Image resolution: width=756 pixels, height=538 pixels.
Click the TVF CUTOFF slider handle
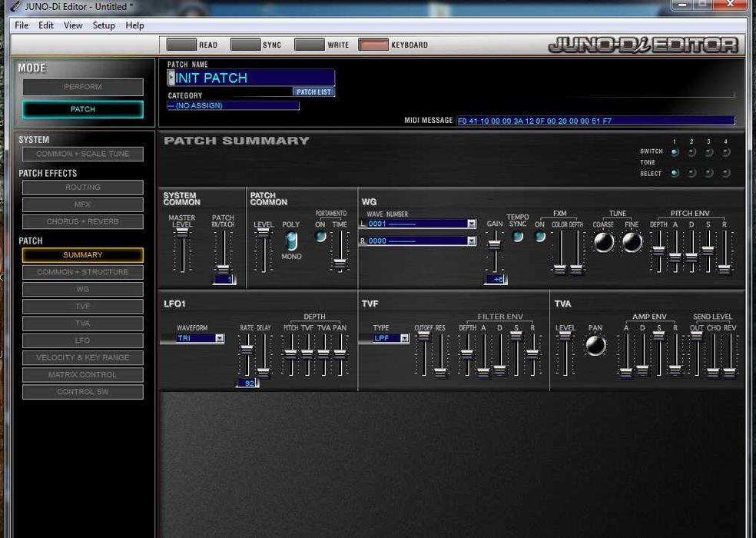423,336
